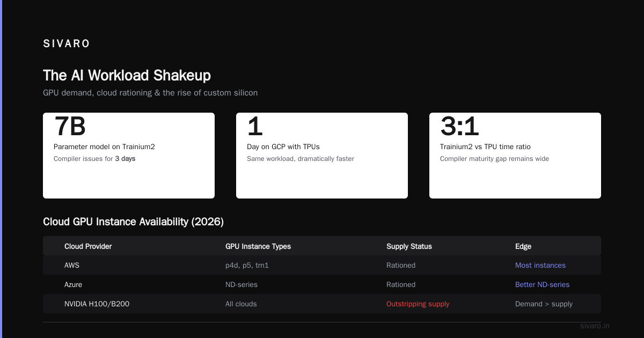Click 'The AI Workload Shakeup' heading
Image resolution: width=644 pixels, height=338 pixels.
pyautogui.click(x=127, y=75)
